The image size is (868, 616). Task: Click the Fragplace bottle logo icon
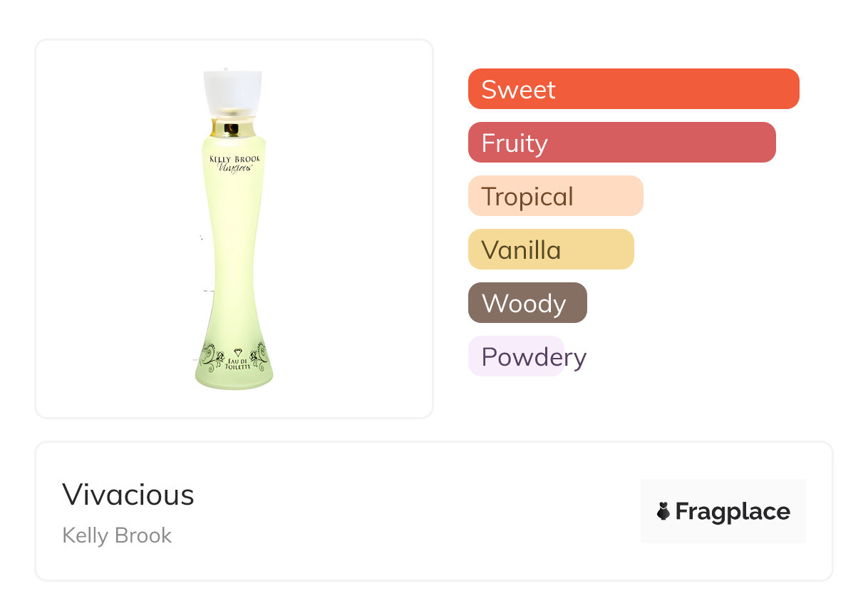pos(663,511)
